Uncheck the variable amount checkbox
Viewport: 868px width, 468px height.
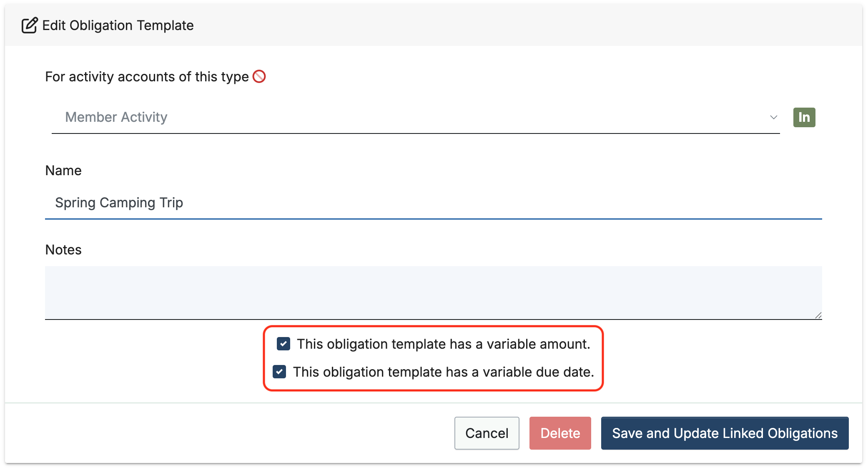coord(283,344)
